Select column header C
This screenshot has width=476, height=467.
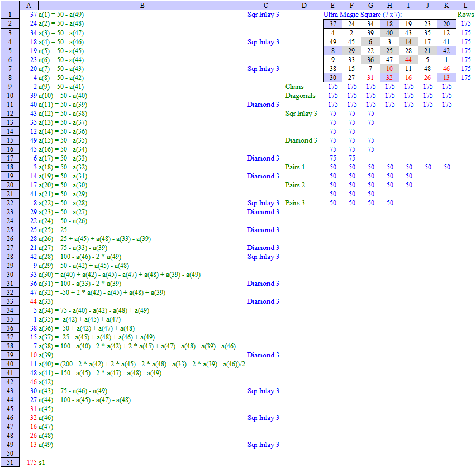pos(266,5)
